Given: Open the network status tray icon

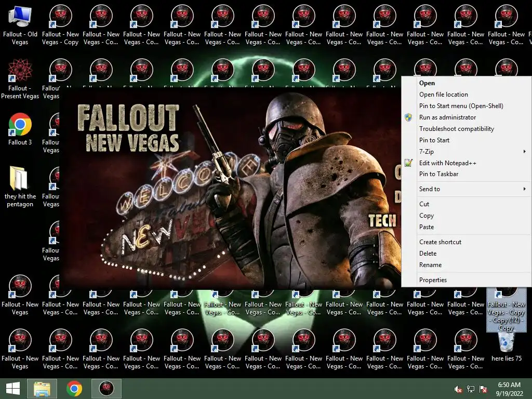Looking at the screenshot, I should tap(471, 389).
